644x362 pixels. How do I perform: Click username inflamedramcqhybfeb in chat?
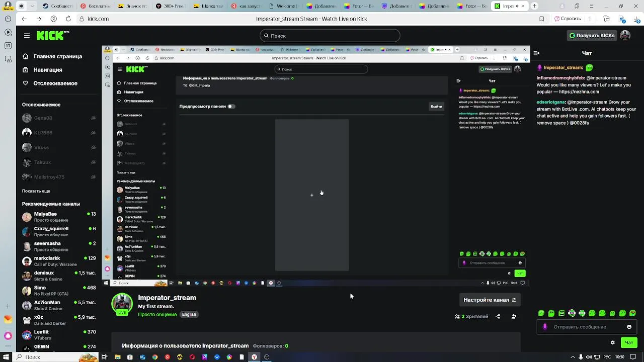[x=560, y=78]
